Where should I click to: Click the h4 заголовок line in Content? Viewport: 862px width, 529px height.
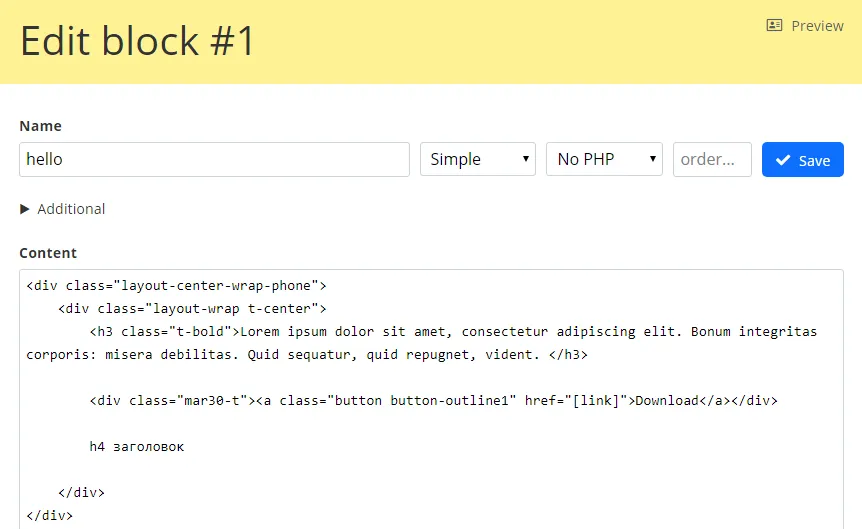137,446
